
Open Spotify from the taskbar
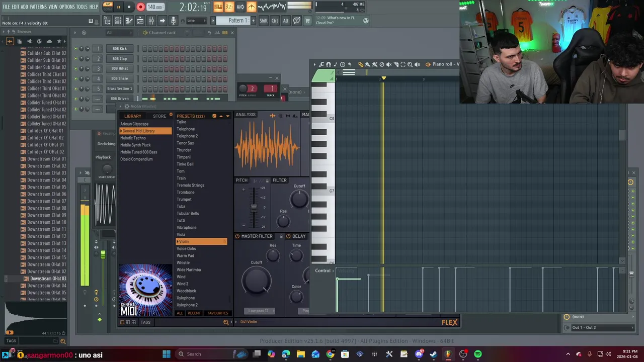click(x=478, y=354)
